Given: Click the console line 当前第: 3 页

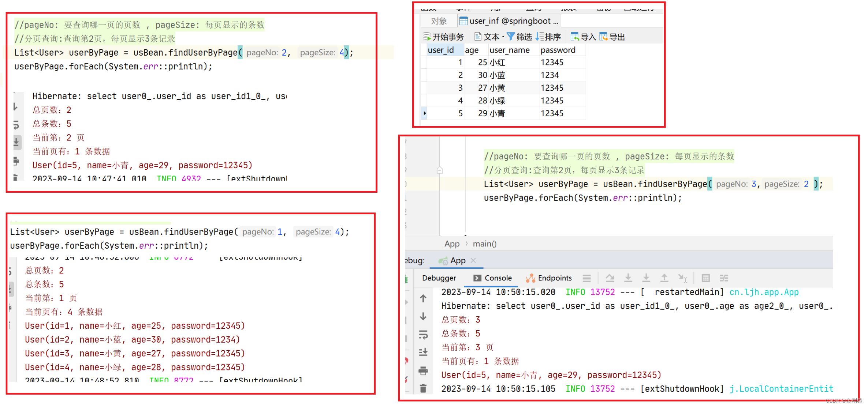Looking at the screenshot, I should 467,347.
